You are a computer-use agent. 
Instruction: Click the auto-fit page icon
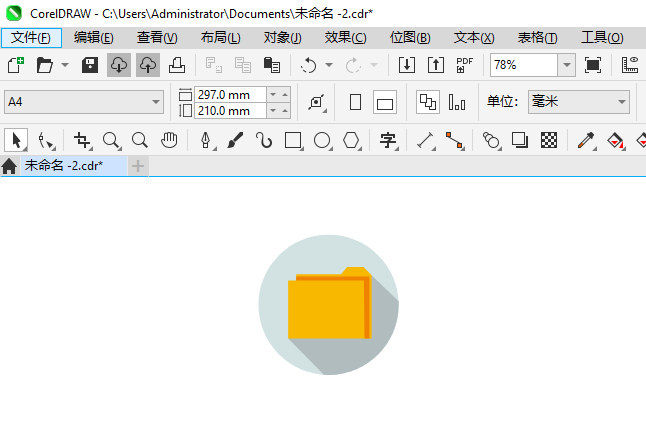click(316, 102)
